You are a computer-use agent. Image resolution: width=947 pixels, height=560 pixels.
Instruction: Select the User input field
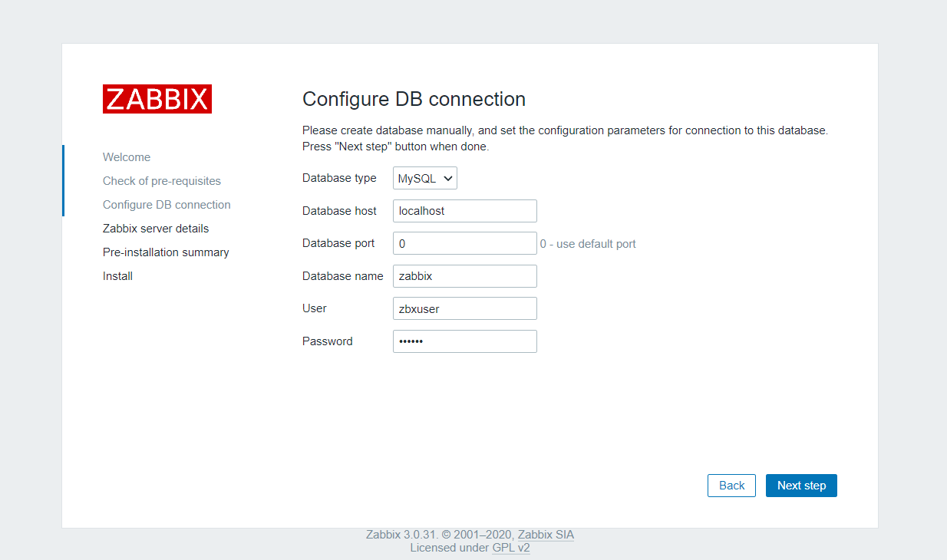coord(465,308)
